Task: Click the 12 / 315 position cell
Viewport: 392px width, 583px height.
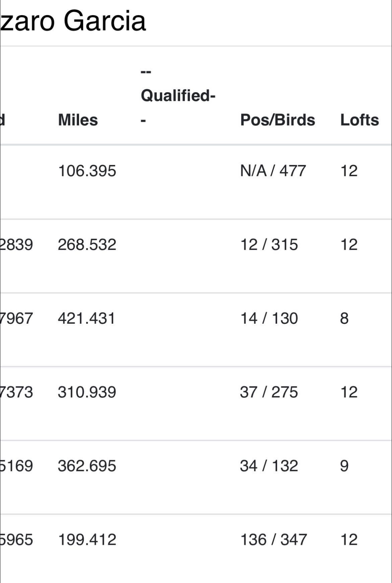Action: (x=269, y=245)
